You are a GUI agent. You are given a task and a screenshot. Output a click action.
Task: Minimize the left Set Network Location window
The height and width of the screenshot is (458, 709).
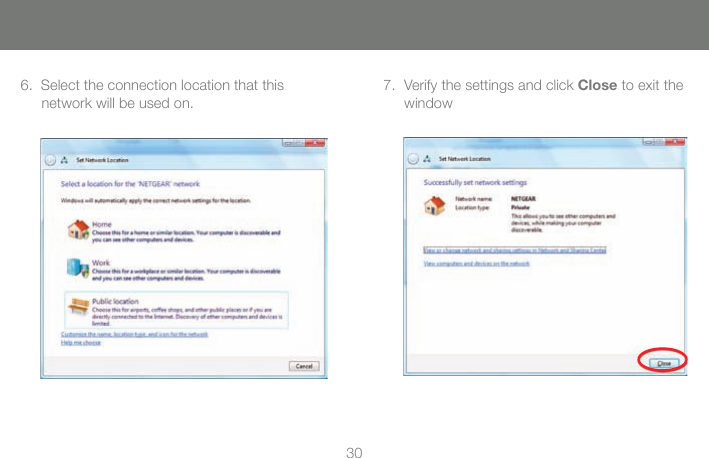pos(287,143)
